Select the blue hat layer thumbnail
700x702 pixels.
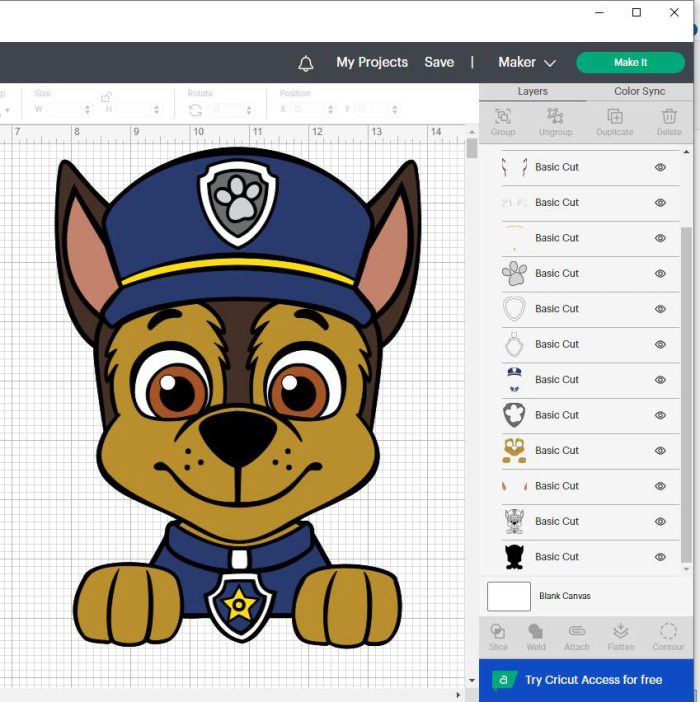coord(514,379)
